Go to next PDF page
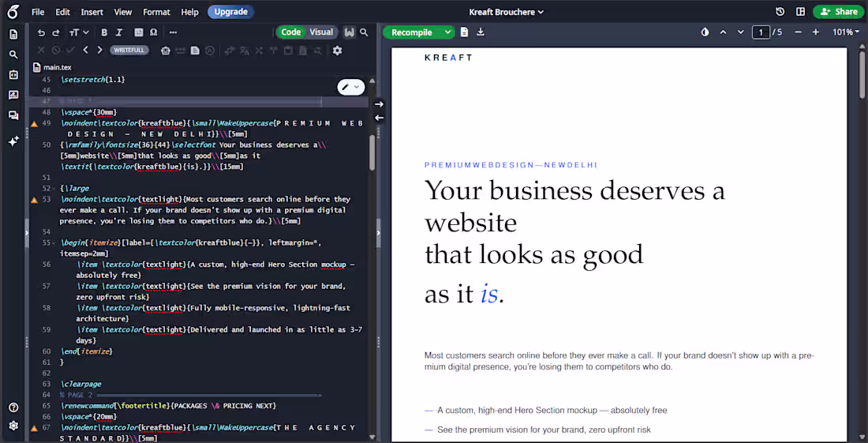 pos(741,32)
